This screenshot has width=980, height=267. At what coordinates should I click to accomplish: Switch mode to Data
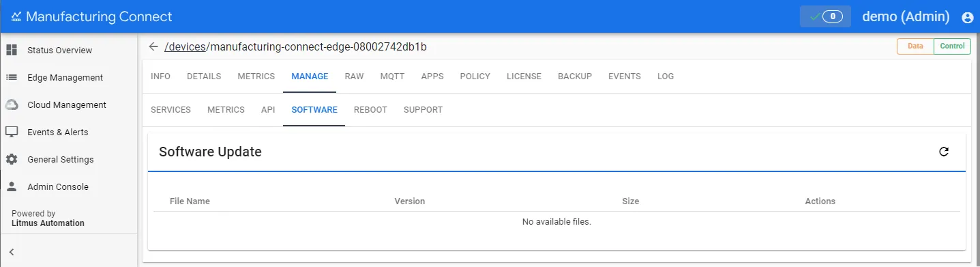click(915, 46)
